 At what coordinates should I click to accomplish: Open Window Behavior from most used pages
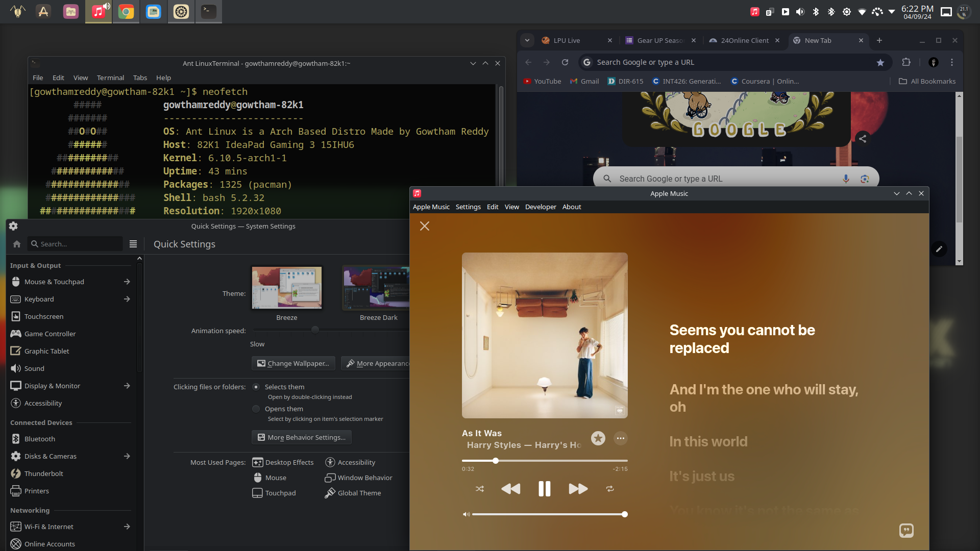(x=359, y=478)
